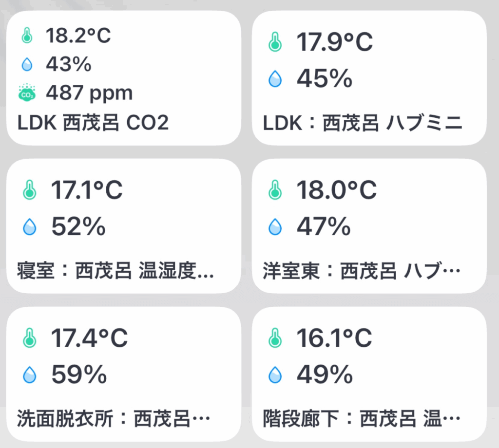Click thermometer icon beside 18.0°C reading
This screenshot has height=448, width=499.
tap(275, 190)
